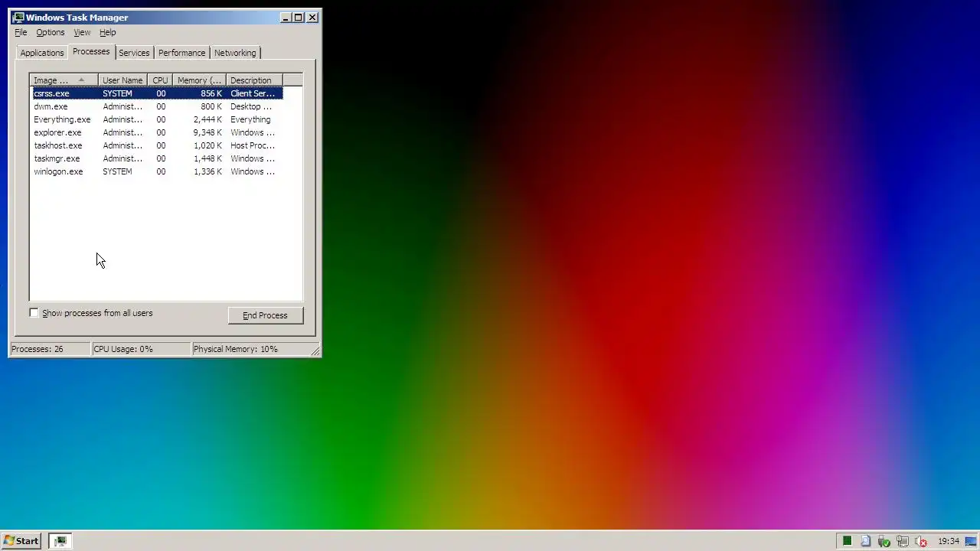
Task: Go to the Networking tab
Action: 235,53
